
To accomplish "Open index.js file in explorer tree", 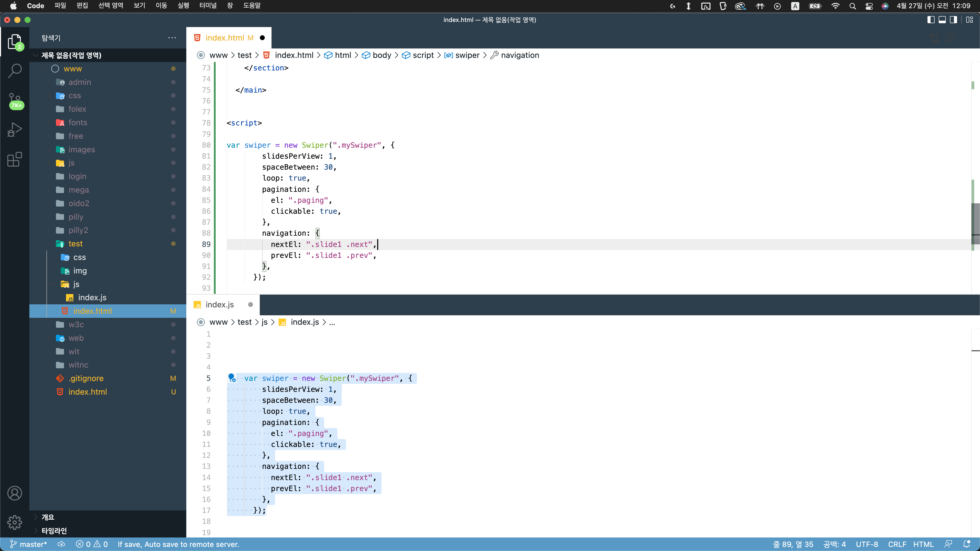I will tap(108, 297).
